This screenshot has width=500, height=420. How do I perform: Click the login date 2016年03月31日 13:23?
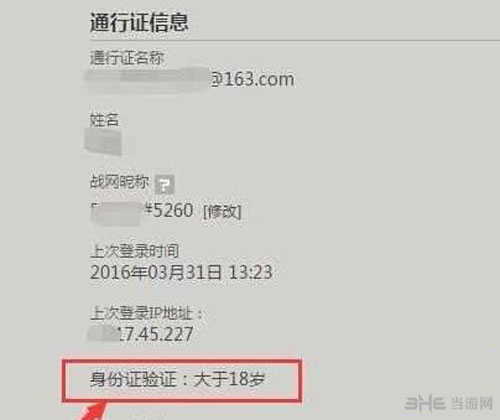tap(181, 272)
